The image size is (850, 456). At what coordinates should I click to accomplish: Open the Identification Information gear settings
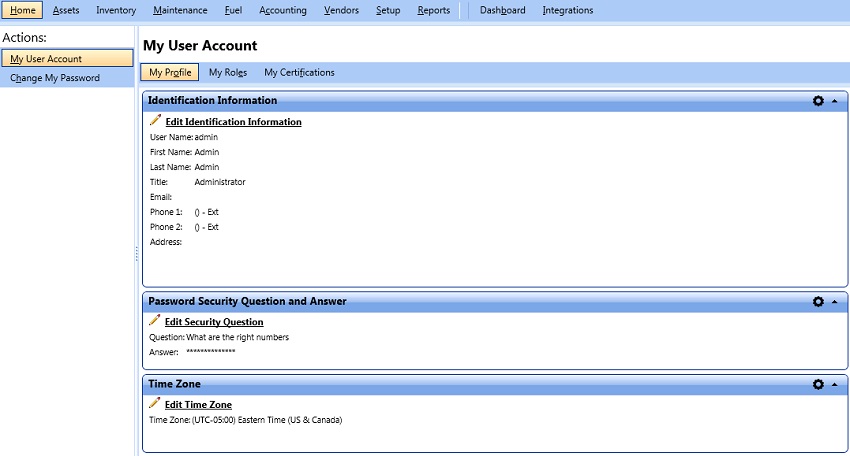click(x=818, y=100)
